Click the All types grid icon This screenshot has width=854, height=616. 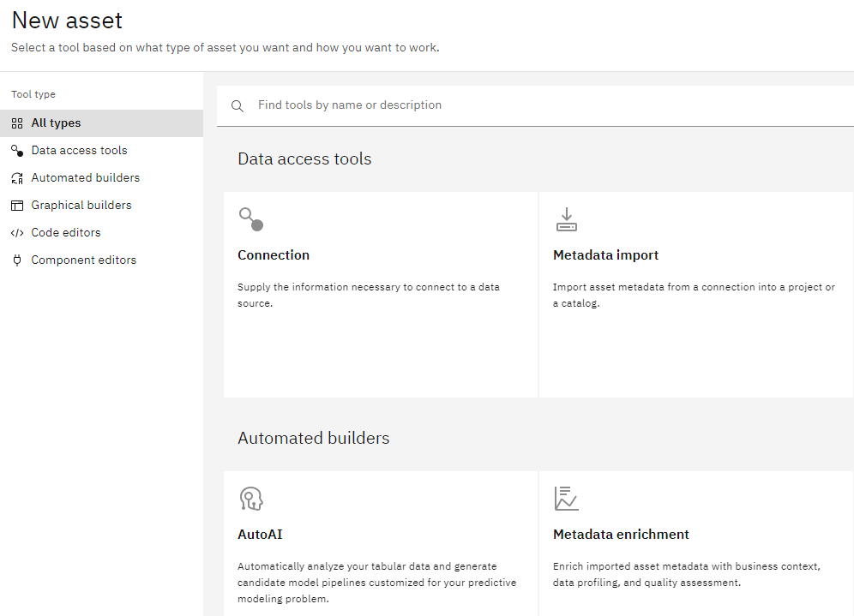click(x=16, y=123)
